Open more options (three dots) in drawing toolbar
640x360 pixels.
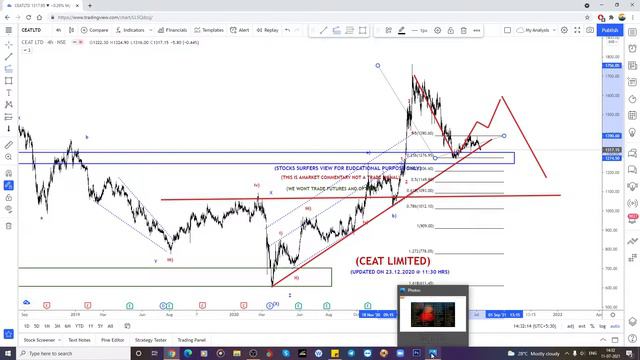pos(477,31)
